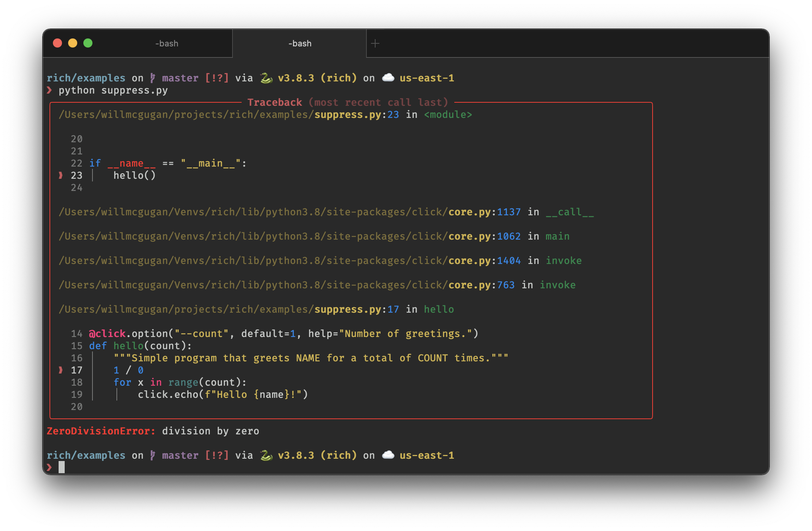The width and height of the screenshot is (812, 531).
Task: Click the '<module>' function name
Action: click(x=448, y=115)
